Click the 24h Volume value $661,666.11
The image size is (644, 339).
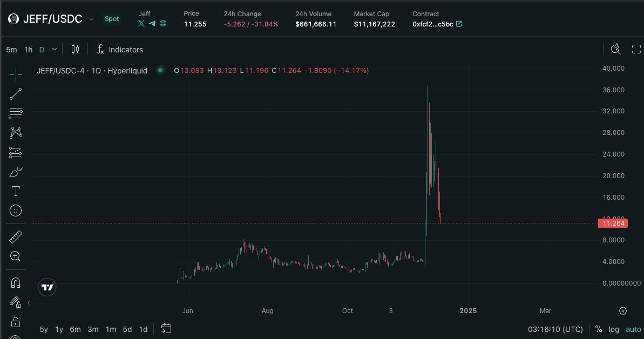[x=316, y=24]
